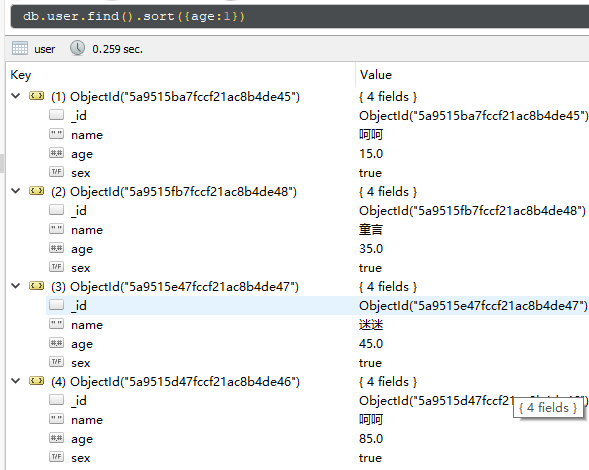Click the string type icon for name 童言

[x=56, y=229]
